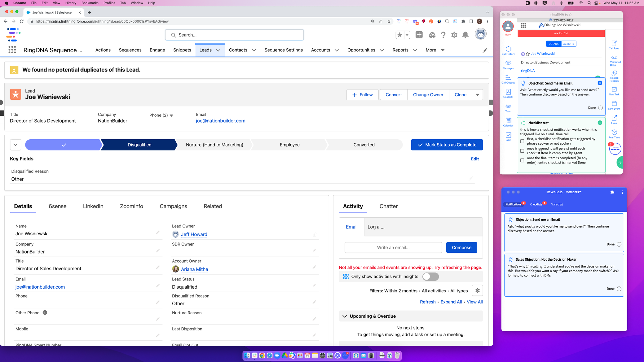Image resolution: width=644 pixels, height=362 pixels.
Task: Click the Compose email button
Action: coord(461,247)
